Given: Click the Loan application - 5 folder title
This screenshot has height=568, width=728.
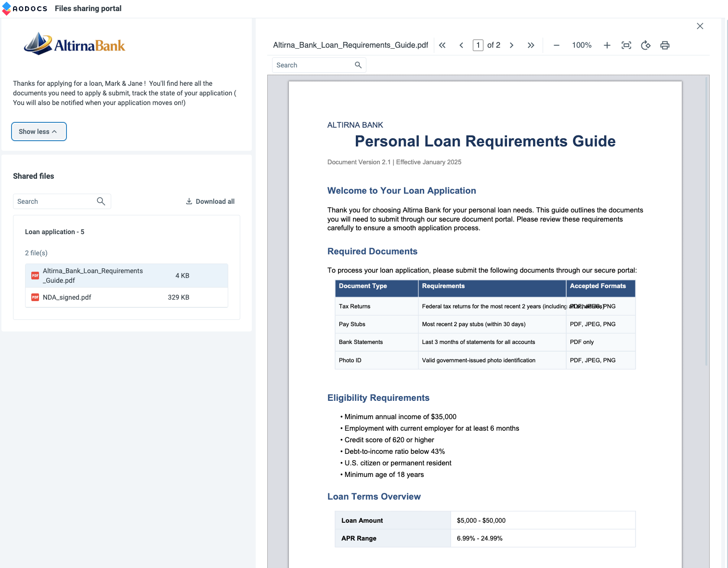Looking at the screenshot, I should click(x=55, y=232).
